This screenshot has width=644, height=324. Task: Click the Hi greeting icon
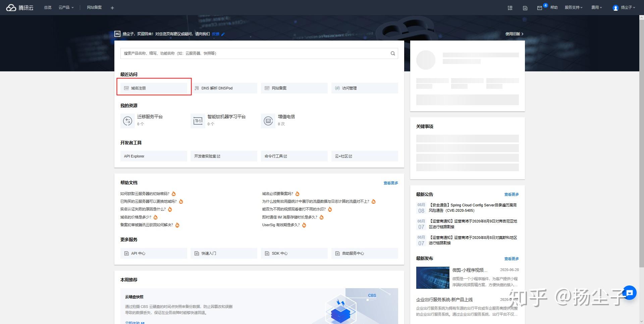point(117,34)
